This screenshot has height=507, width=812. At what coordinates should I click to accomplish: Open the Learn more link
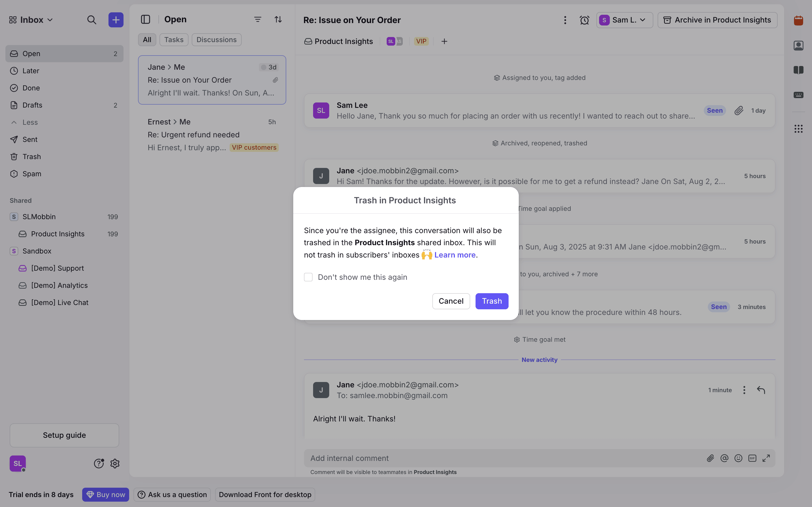[x=455, y=255]
